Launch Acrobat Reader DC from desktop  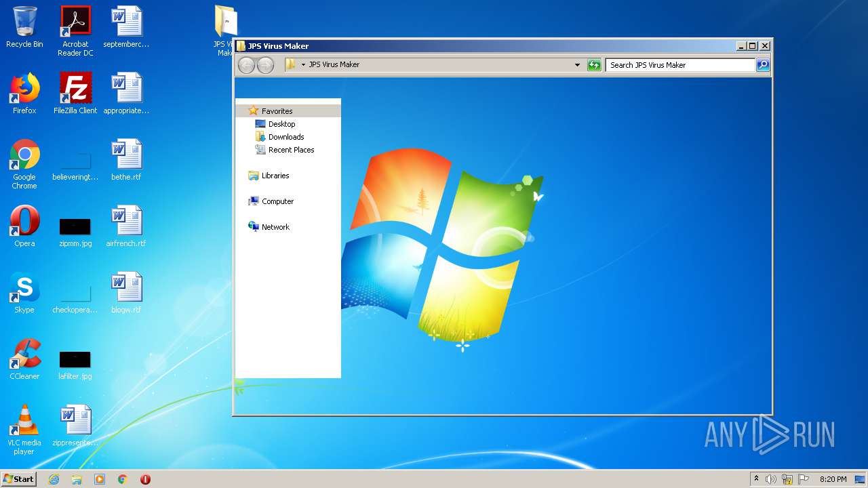75,30
